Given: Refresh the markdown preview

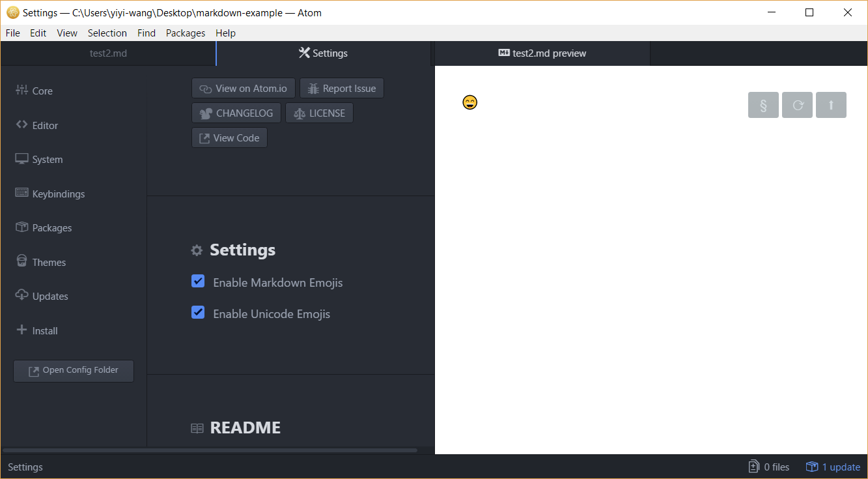Looking at the screenshot, I should point(797,105).
